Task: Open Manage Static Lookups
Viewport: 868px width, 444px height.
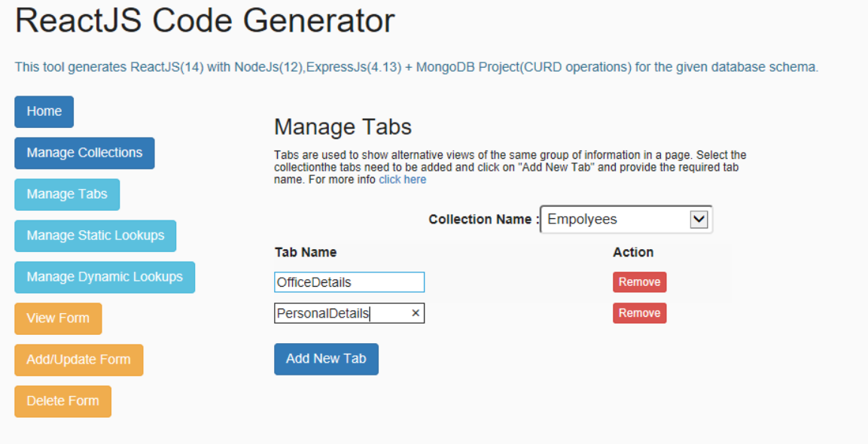Action: (95, 236)
